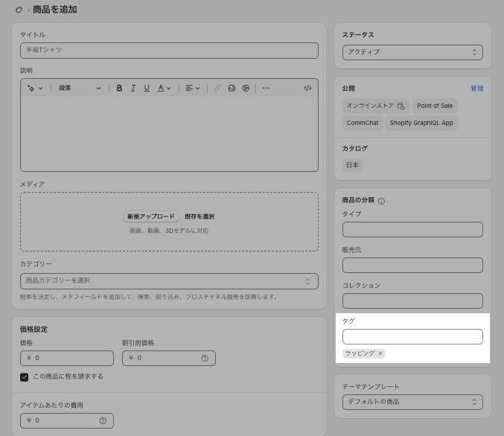The width and height of the screenshot is (504, 436).
Task: Toggle italic formatting in description
Action: (x=133, y=88)
